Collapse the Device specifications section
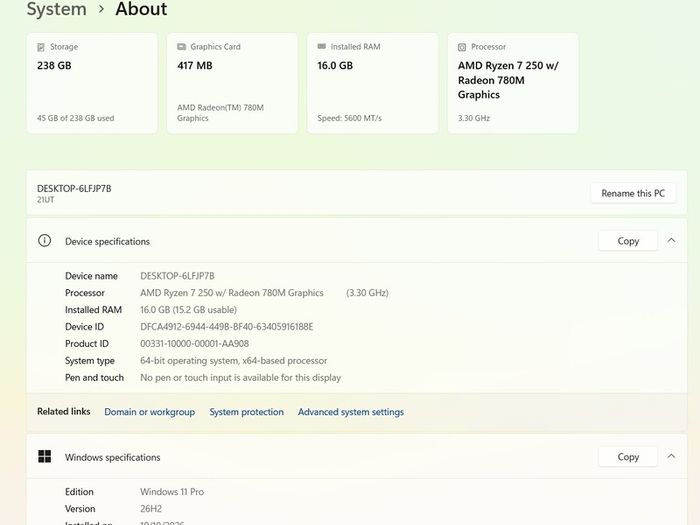This screenshot has width=700, height=525. [671, 241]
